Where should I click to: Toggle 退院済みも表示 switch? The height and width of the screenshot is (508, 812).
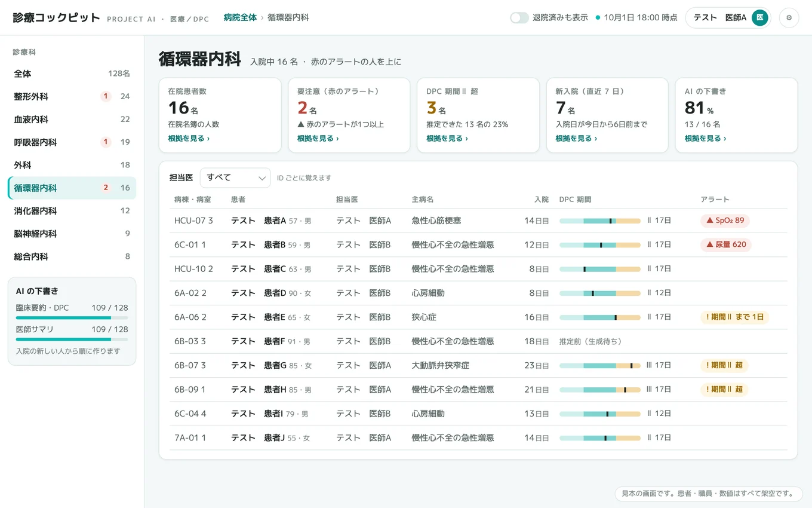519,18
